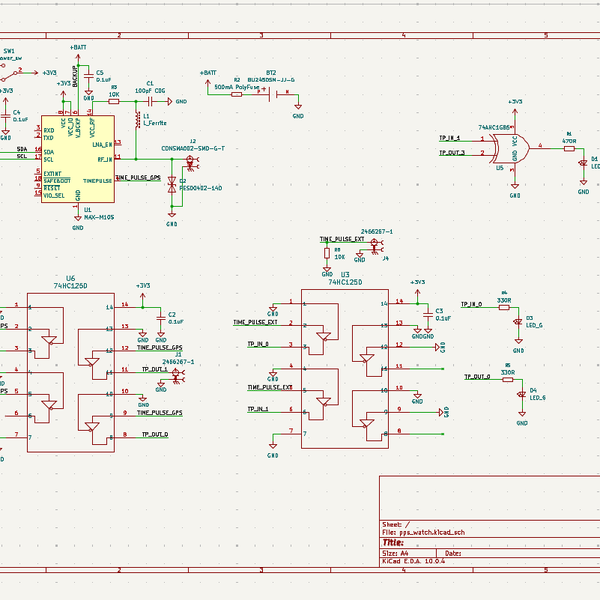Select the L1 L_Ferrite inductor symbol
Image resolution: width=600 pixels, height=600 pixels.
pos(137,120)
